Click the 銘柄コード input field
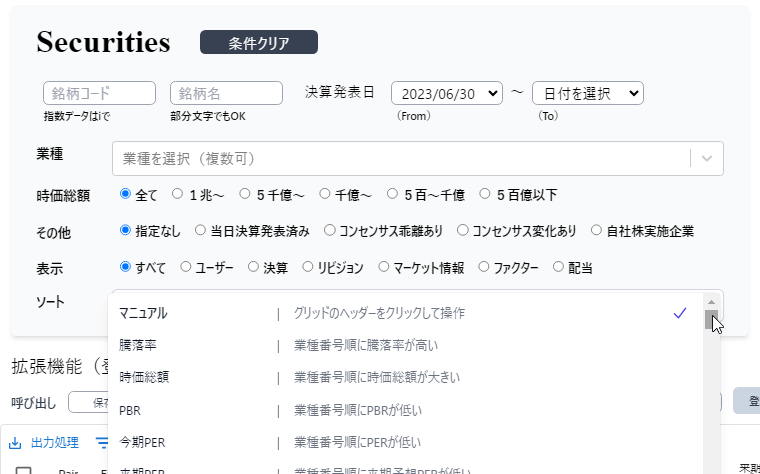This screenshot has width=760, height=474. (x=99, y=93)
